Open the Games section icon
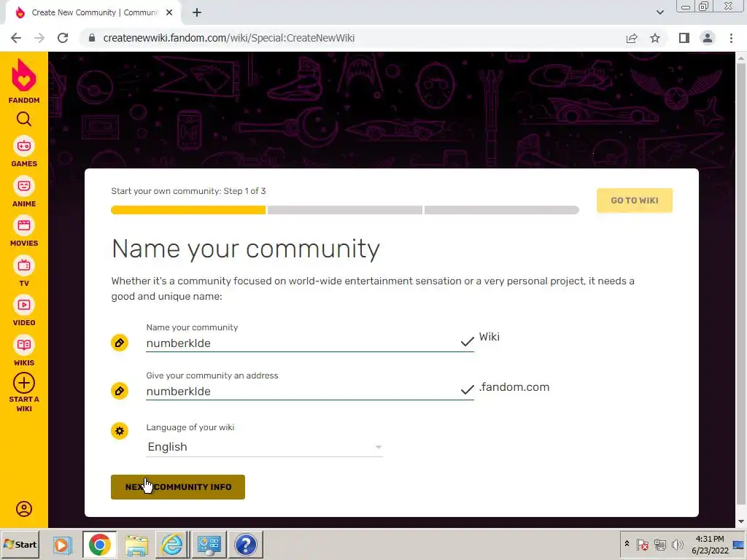The image size is (747, 560). pyautogui.click(x=24, y=146)
